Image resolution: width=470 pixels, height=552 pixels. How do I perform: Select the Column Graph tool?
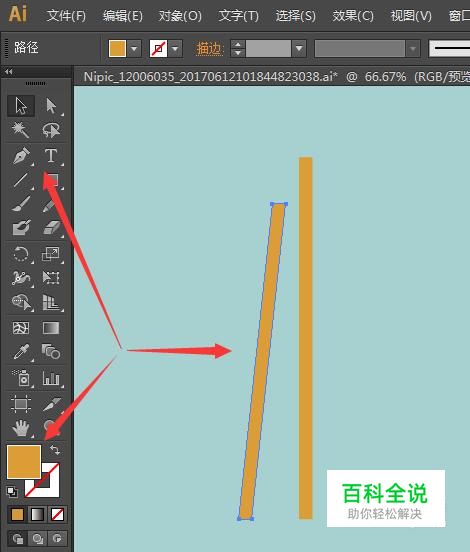[51, 378]
